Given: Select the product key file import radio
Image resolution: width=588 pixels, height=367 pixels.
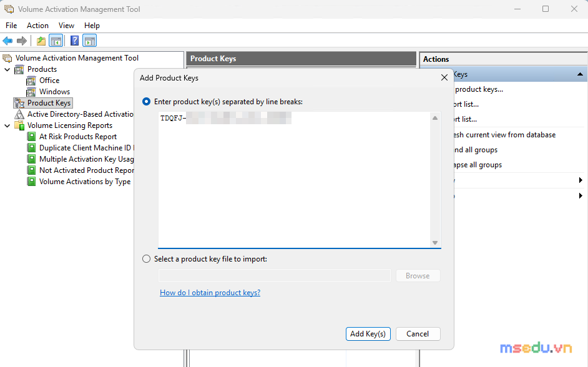Looking at the screenshot, I should (146, 259).
